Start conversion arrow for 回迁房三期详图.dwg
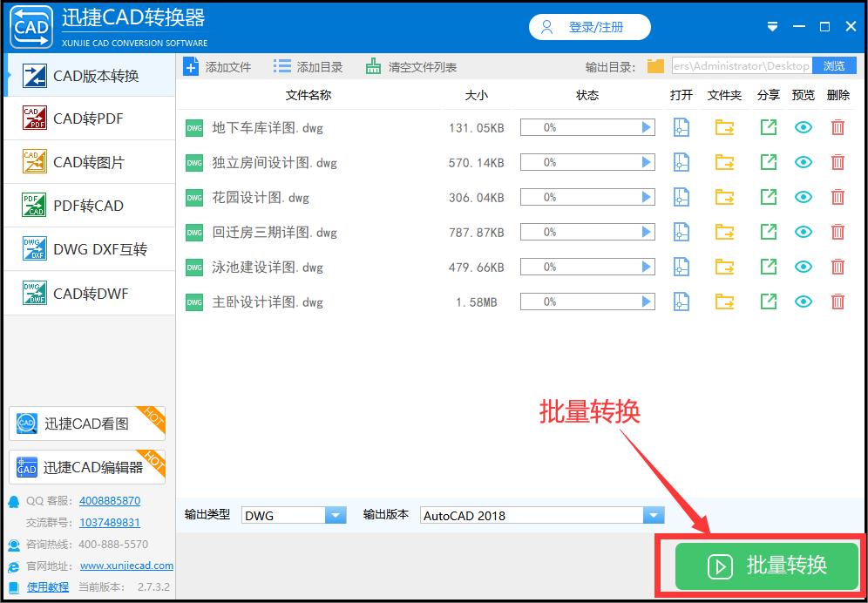The image size is (868, 603). click(649, 232)
